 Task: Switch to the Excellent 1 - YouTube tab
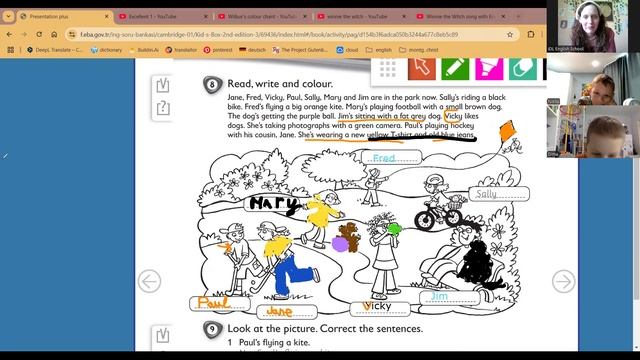(x=163, y=16)
